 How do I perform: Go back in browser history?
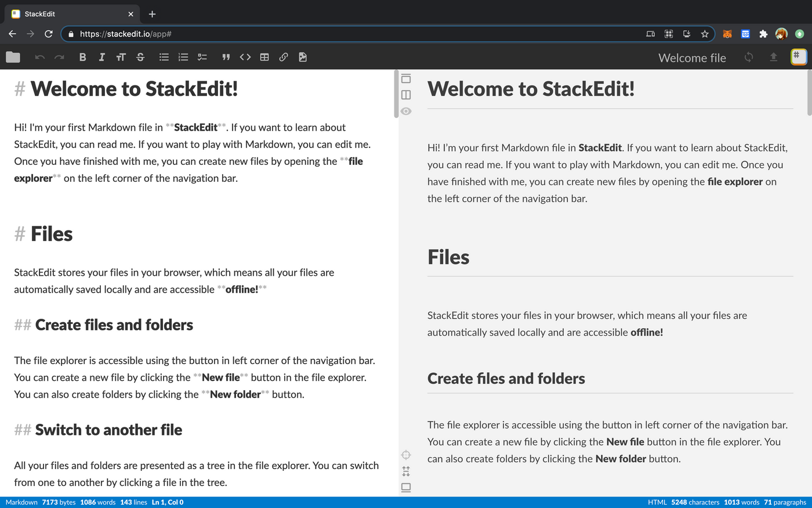click(12, 34)
